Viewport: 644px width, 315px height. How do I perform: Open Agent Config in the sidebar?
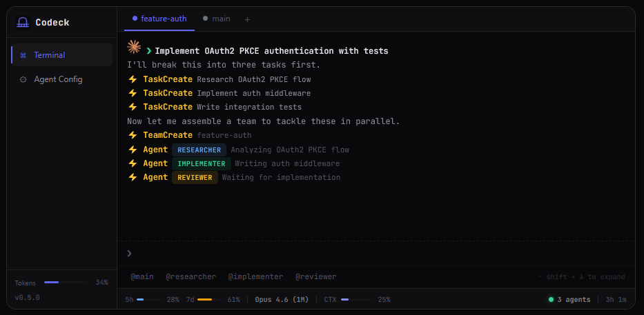click(61, 79)
